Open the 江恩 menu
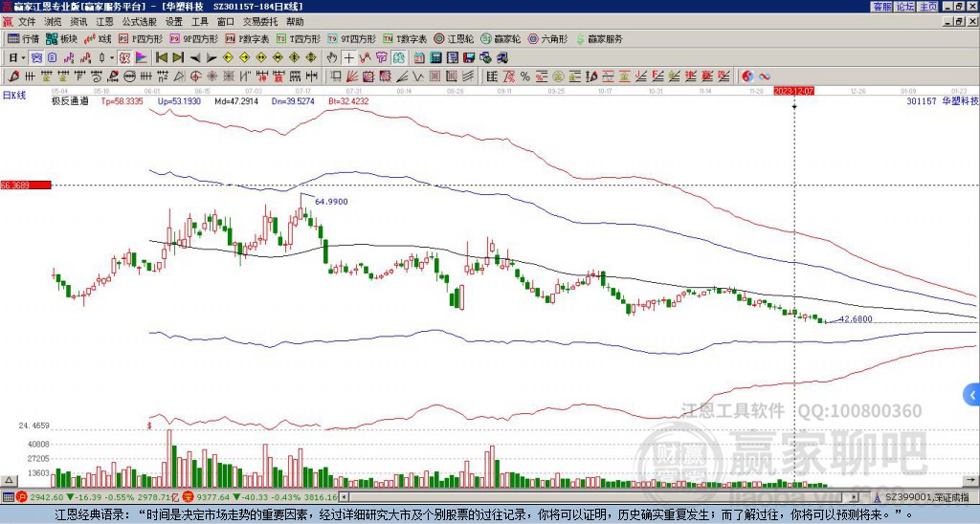This screenshot has height=524, width=980. [x=104, y=22]
